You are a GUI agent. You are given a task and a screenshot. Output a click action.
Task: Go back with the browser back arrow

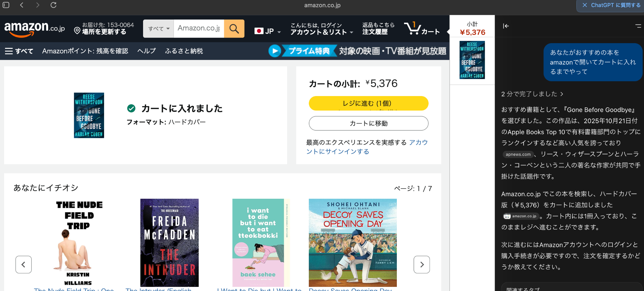click(x=22, y=5)
